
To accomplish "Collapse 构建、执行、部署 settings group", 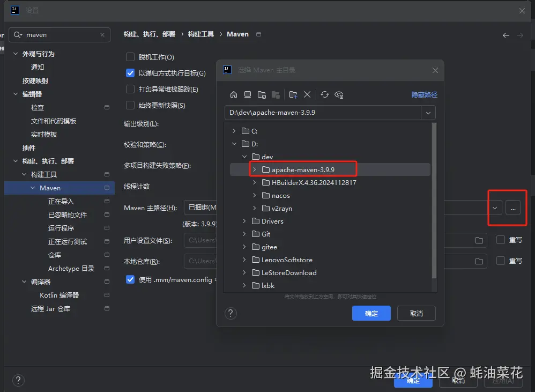I will point(16,161).
